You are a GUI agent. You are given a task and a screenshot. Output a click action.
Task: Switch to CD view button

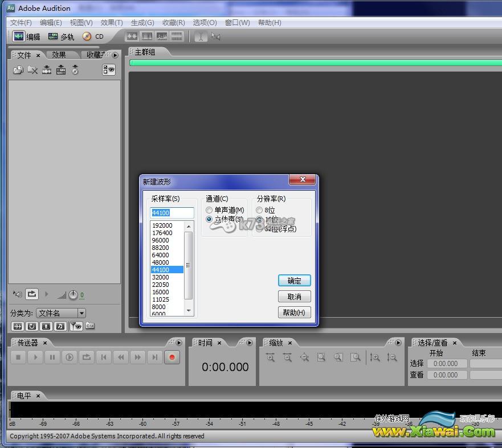coord(93,36)
